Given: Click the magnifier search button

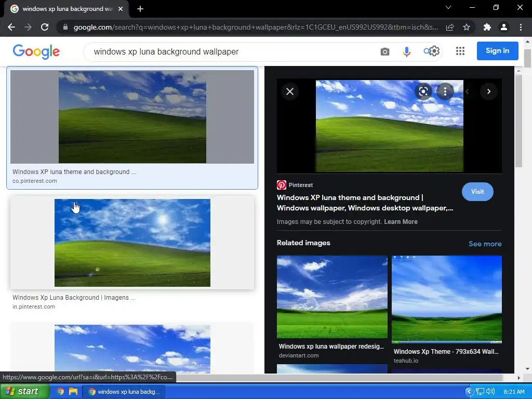Looking at the screenshot, I should [427, 51].
